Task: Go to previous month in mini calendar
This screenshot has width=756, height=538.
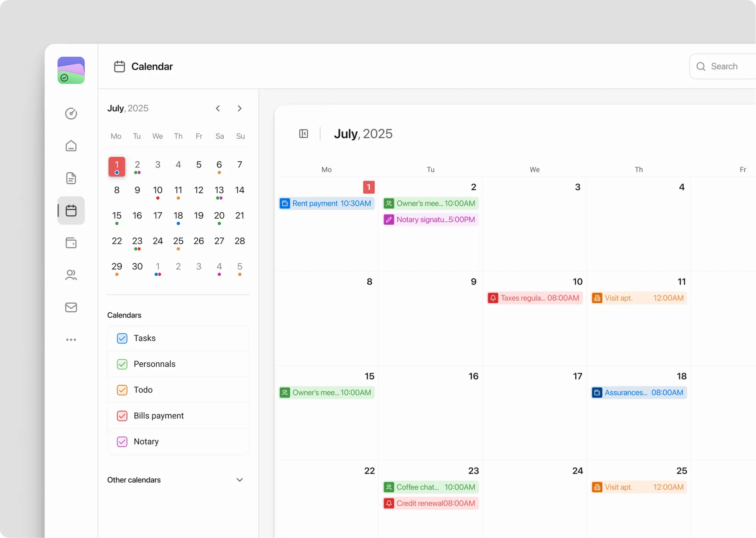Action: [218, 108]
